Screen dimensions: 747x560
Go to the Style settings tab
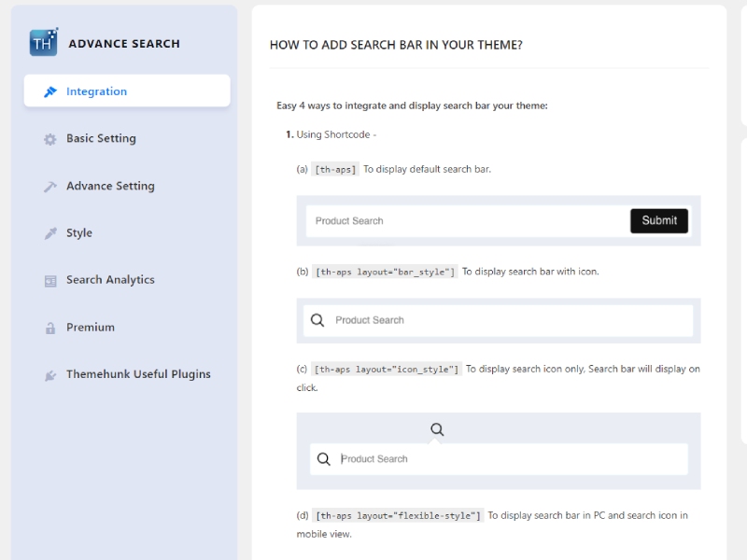79,233
